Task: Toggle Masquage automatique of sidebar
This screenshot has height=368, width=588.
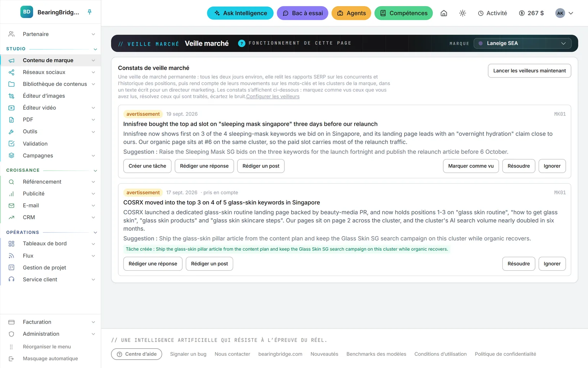Action: pos(50,358)
